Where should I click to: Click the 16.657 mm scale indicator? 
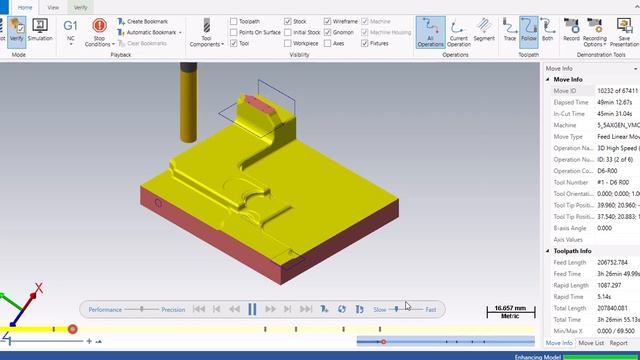point(510,312)
